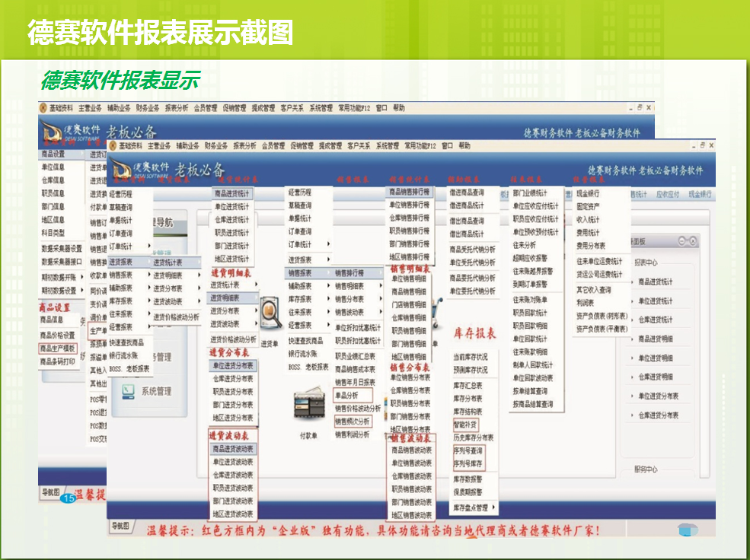The height and width of the screenshot is (560, 750).
Task: Open 促销管理 menu in the back window
Action: 234,108
